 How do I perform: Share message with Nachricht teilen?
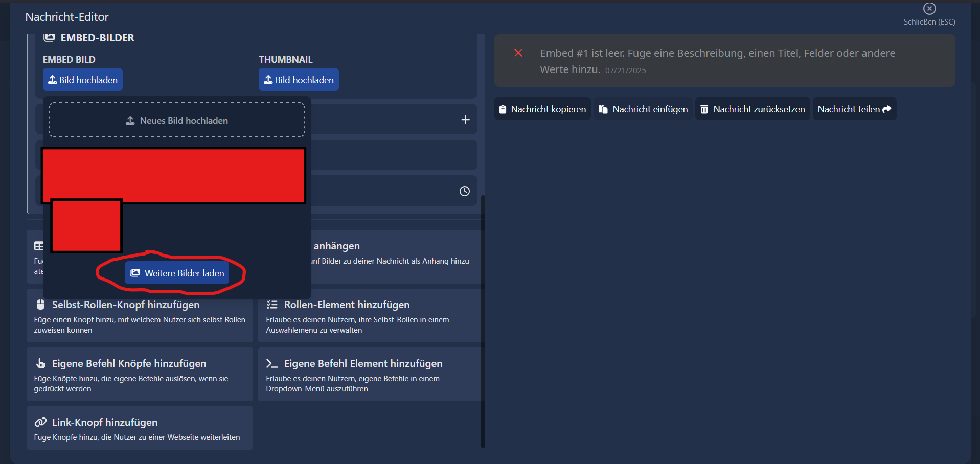pyautogui.click(x=854, y=109)
